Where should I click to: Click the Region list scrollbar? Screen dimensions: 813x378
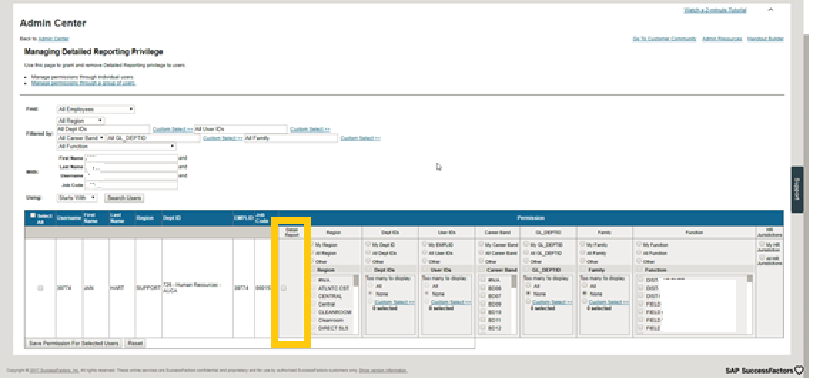pos(356,303)
